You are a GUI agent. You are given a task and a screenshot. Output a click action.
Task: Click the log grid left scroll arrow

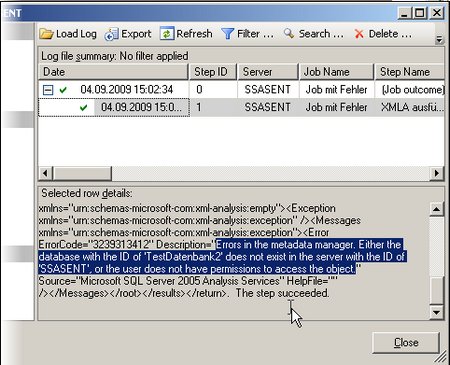(46, 173)
